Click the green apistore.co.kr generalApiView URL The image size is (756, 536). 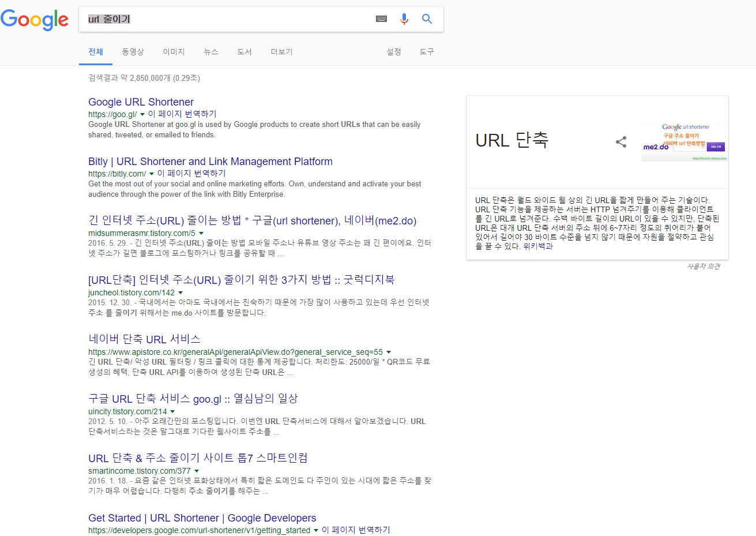tap(235, 353)
